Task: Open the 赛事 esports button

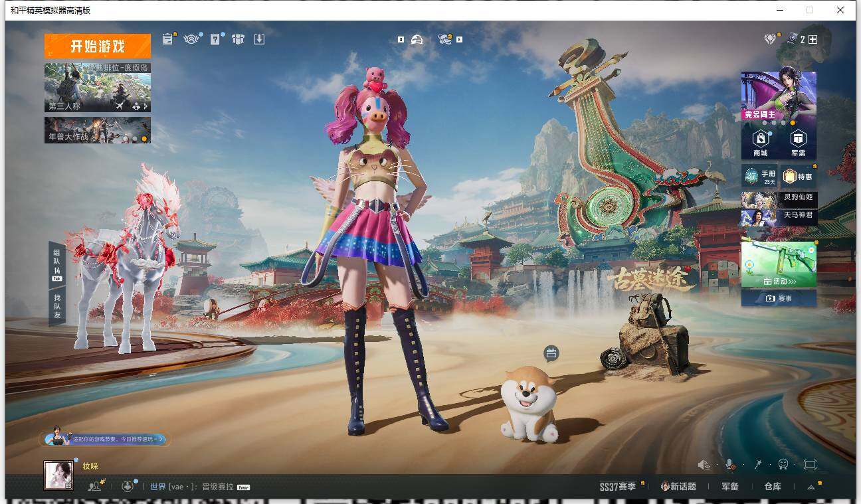Action: click(x=779, y=298)
